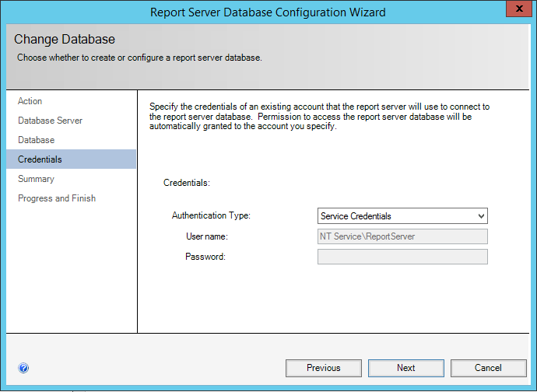The image size is (537, 392).
Task: Click the Password label text
Action: pyautogui.click(x=205, y=257)
